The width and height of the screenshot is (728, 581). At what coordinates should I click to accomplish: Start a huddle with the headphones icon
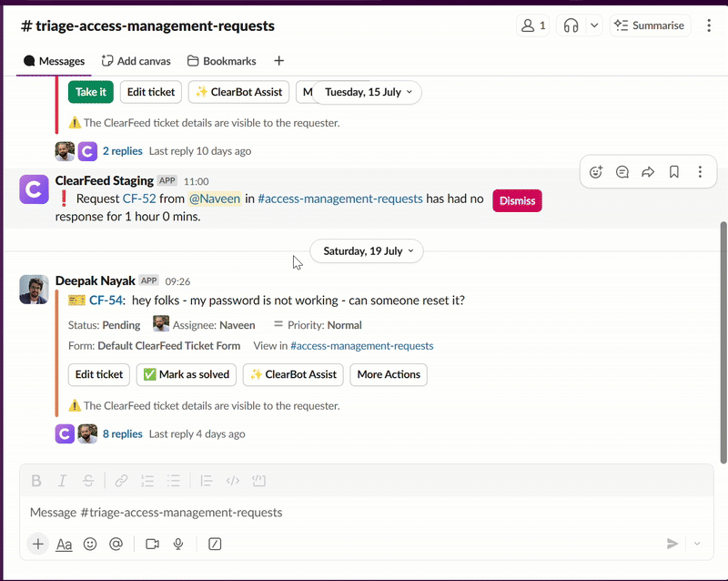pyautogui.click(x=571, y=25)
